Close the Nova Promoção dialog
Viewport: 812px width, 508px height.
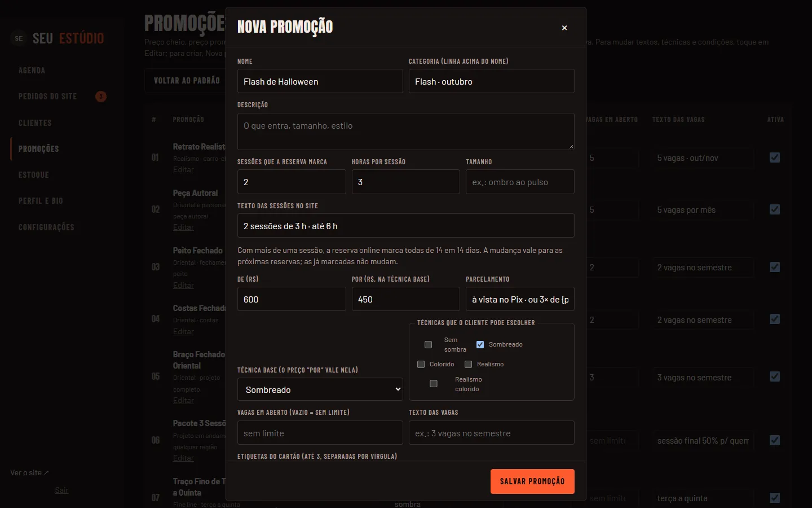(564, 28)
